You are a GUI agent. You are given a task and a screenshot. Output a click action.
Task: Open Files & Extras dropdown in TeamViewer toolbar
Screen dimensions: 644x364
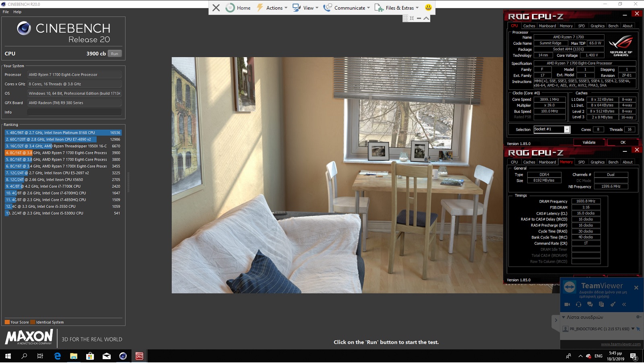pos(397,8)
